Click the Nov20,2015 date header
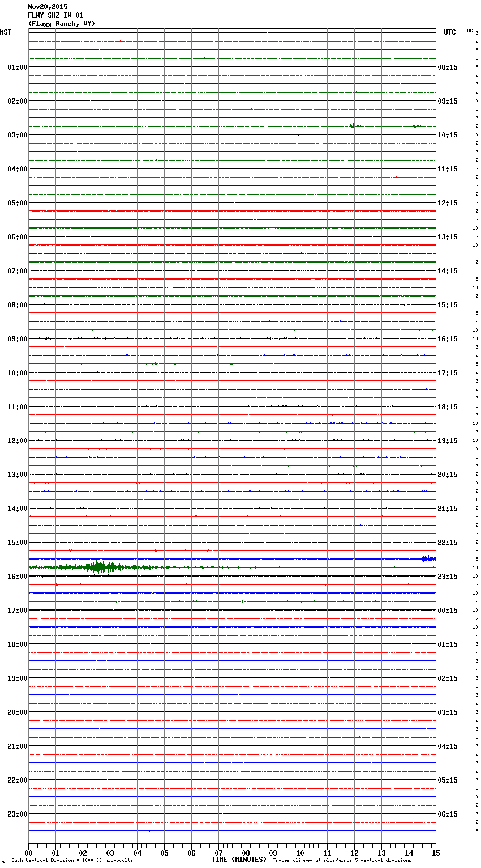Image resolution: width=481 pixels, height=868 pixels. coord(48,7)
